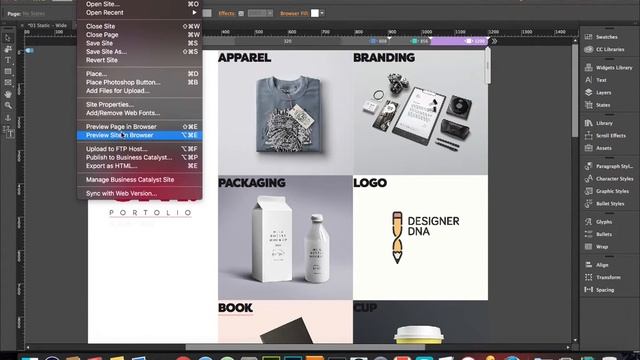
Task: Choose Close Page from the menu
Action: [140, 35]
